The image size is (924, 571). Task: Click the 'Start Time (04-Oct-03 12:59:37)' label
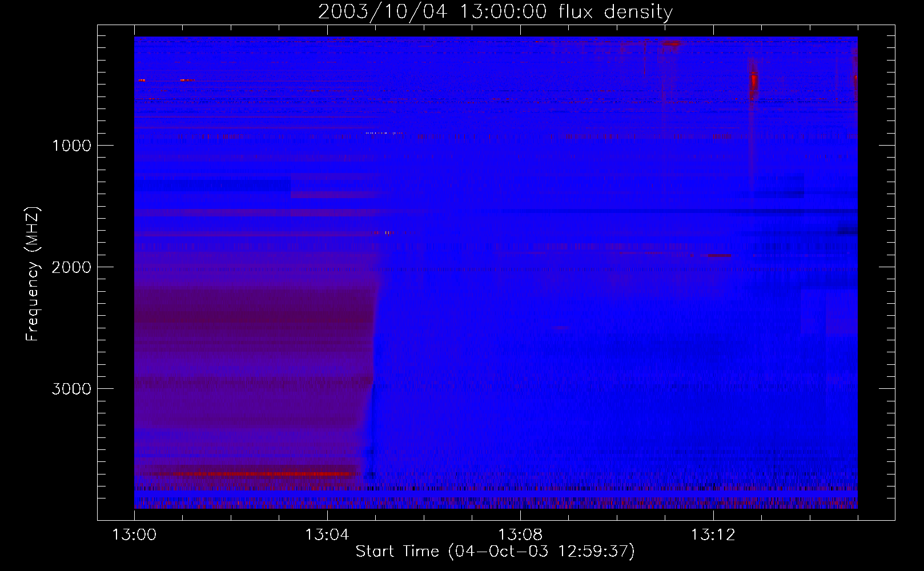pyautogui.click(x=495, y=552)
